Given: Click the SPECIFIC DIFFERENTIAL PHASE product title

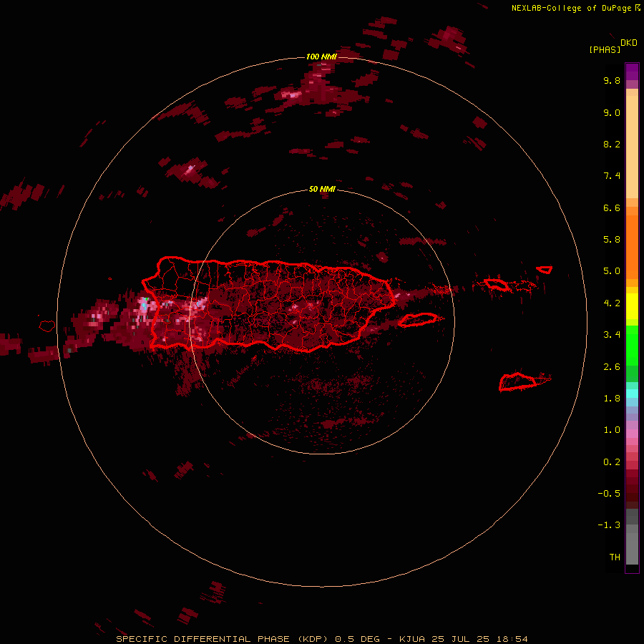Looking at the screenshot, I should [203, 639].
